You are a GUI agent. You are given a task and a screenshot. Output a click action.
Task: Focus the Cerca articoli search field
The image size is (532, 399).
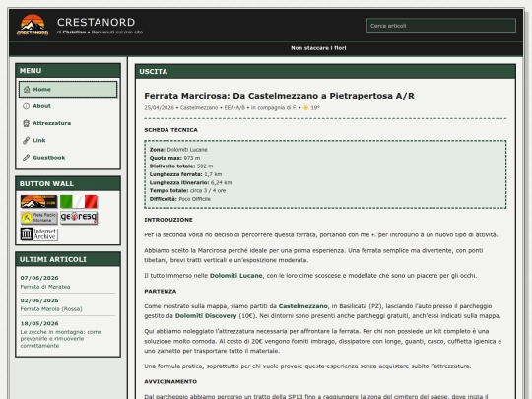click(x=441, y=26)
